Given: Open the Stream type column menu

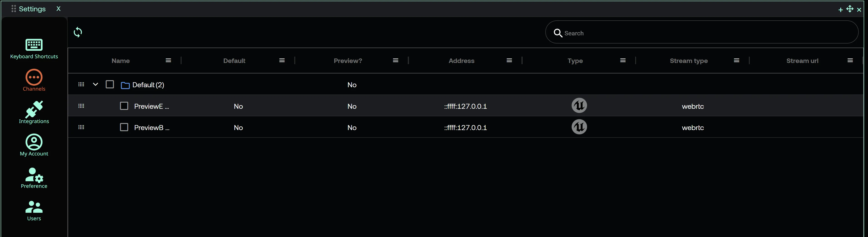Looking at the screenshot, I should coord(736,60).
